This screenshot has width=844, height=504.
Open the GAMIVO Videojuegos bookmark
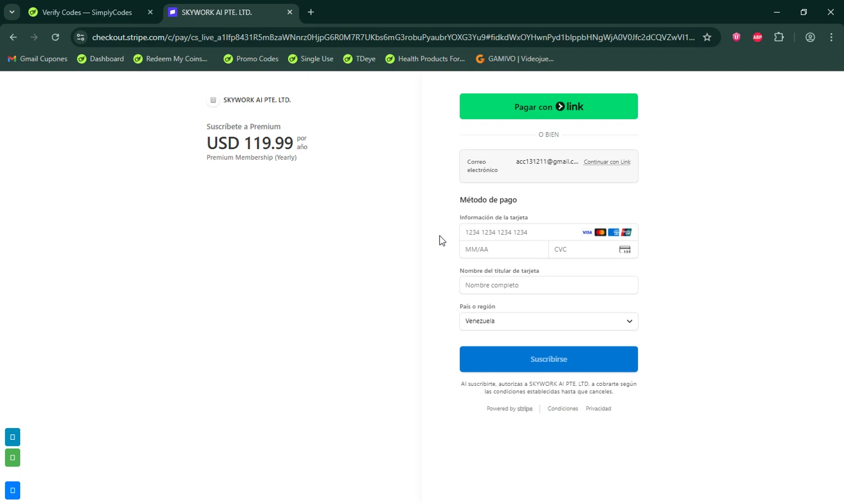[515, 58]
